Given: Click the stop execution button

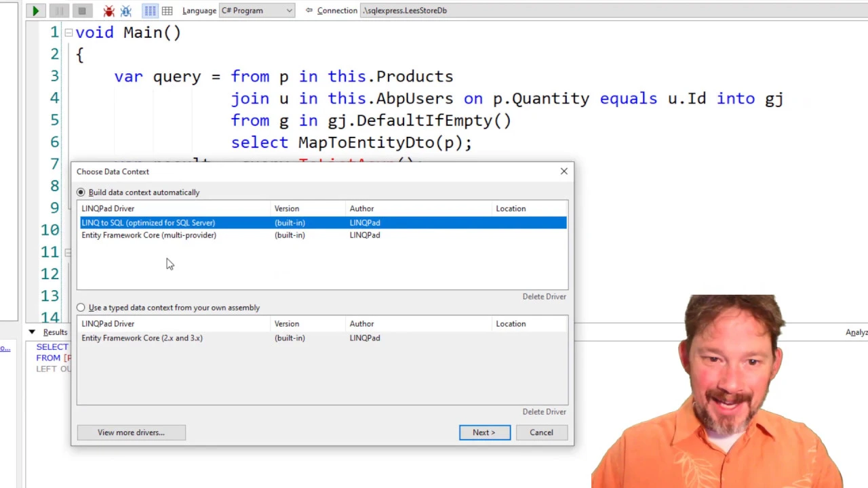Looking at the screenshot, I should pos(81,11).
